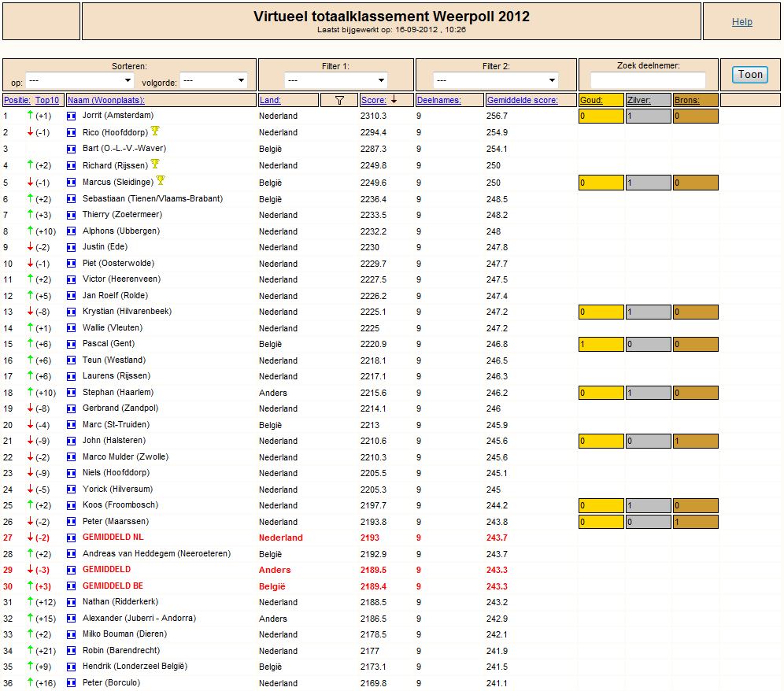Open detail icon for Marcus (Sleidinge)

click(x=71, y=183)
